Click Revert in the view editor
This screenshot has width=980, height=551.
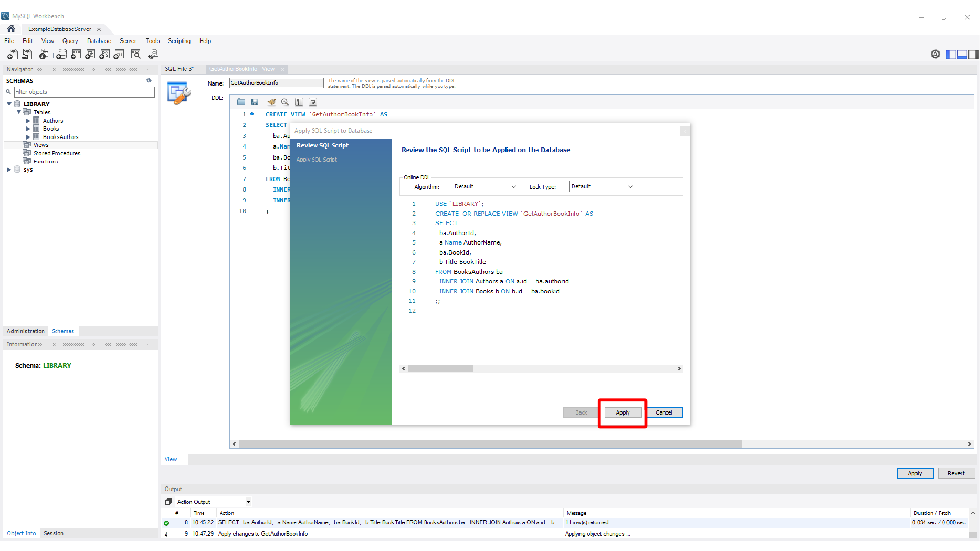(956, 473)
